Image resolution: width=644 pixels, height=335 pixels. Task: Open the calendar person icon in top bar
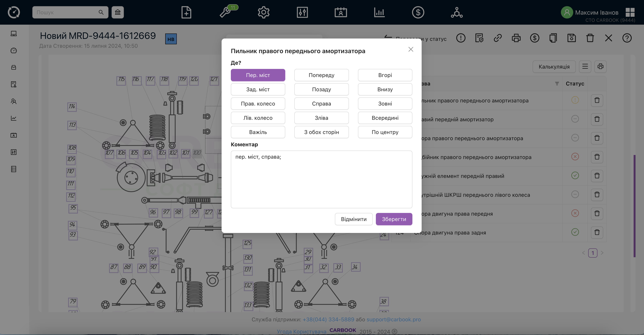[341, 12]
